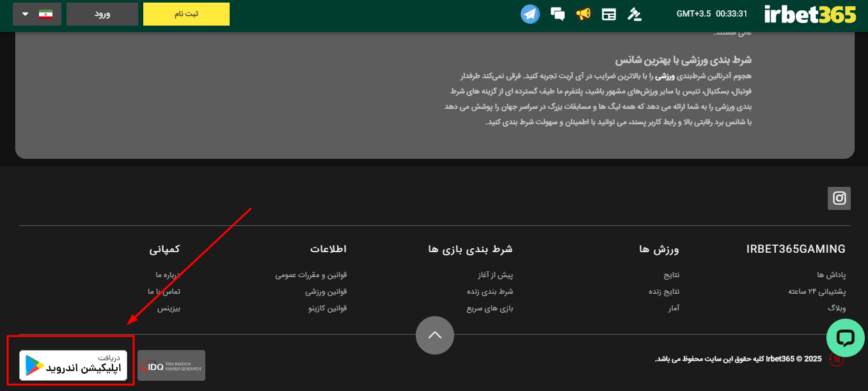The height and width of the screenshot is (391, 868).
Task: Click the IDQ True Random Number Generator badge
Action: point(171,365)
